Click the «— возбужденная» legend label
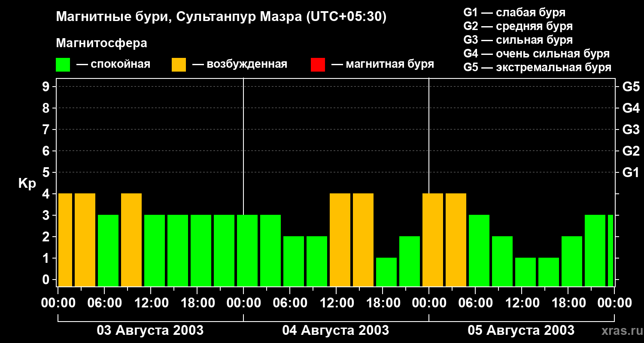Image resolution: width=644 pixels, height=343 pixels. (x=240, y=65)
